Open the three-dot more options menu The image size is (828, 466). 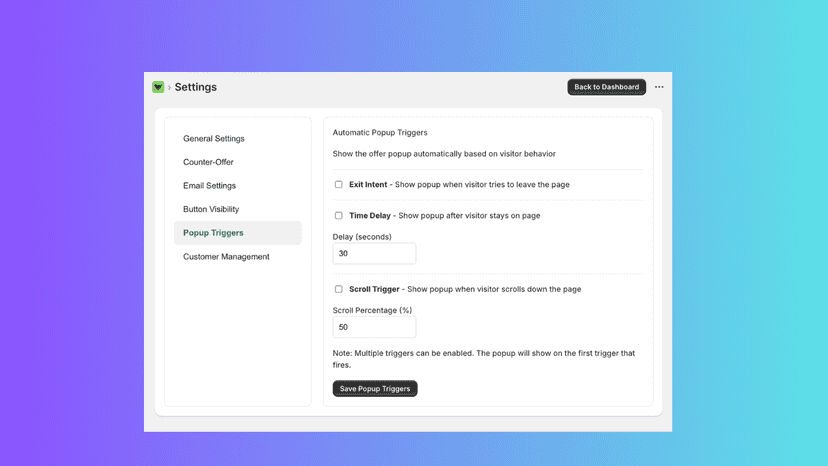coord(659,87)
